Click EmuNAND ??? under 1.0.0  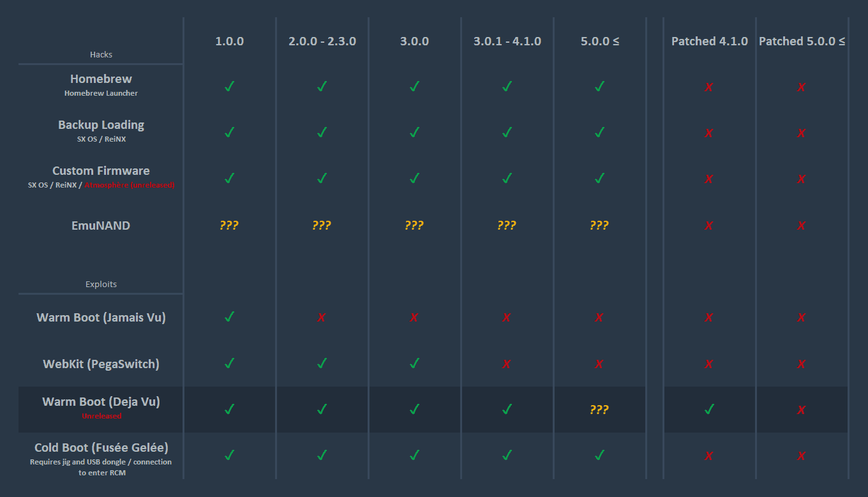tap(229, 225)
